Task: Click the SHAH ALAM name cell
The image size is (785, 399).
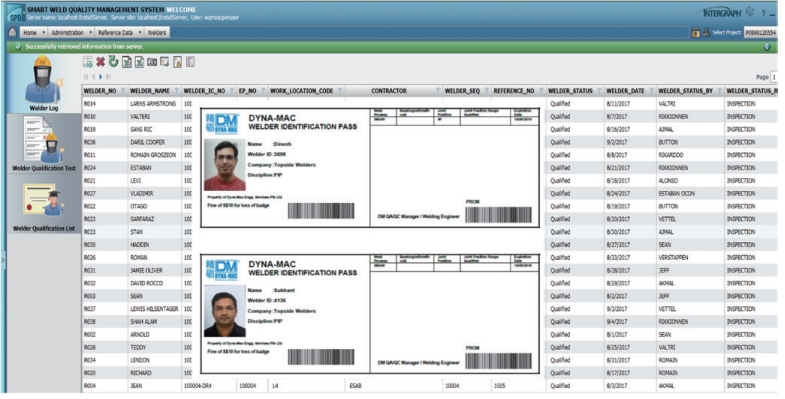Action: [x=143, y=322]
